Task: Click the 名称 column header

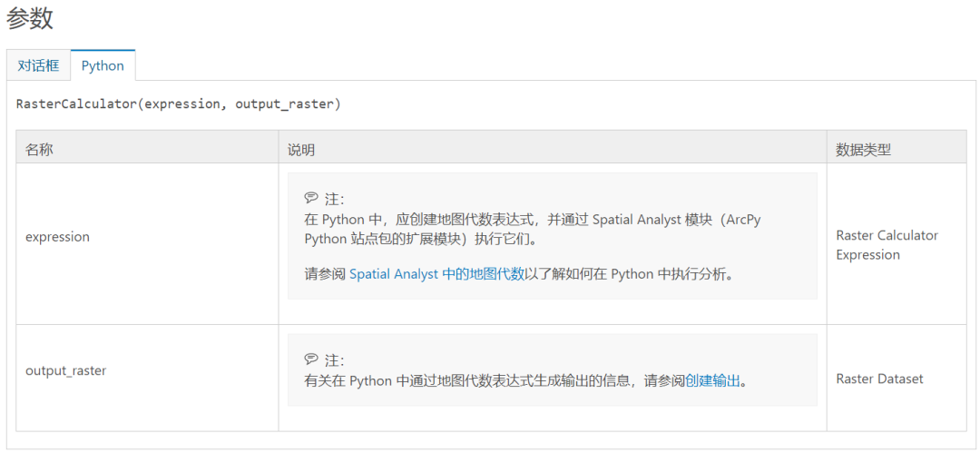Action: point(39,150)
